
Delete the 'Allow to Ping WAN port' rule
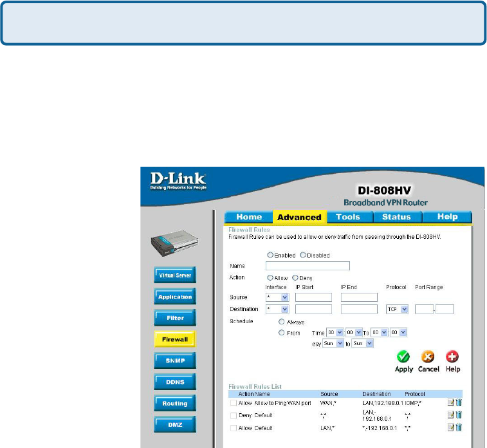click(x=459, y=403)
